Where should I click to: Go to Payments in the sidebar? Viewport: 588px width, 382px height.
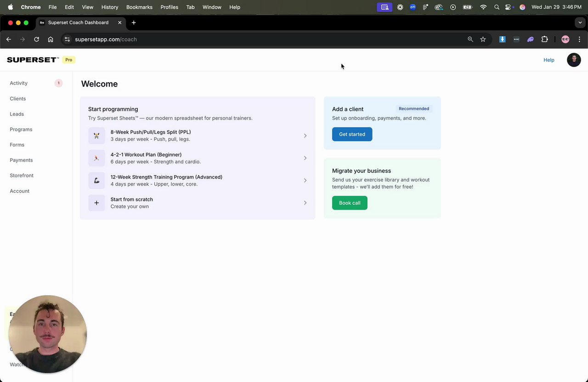pos(21,160)
